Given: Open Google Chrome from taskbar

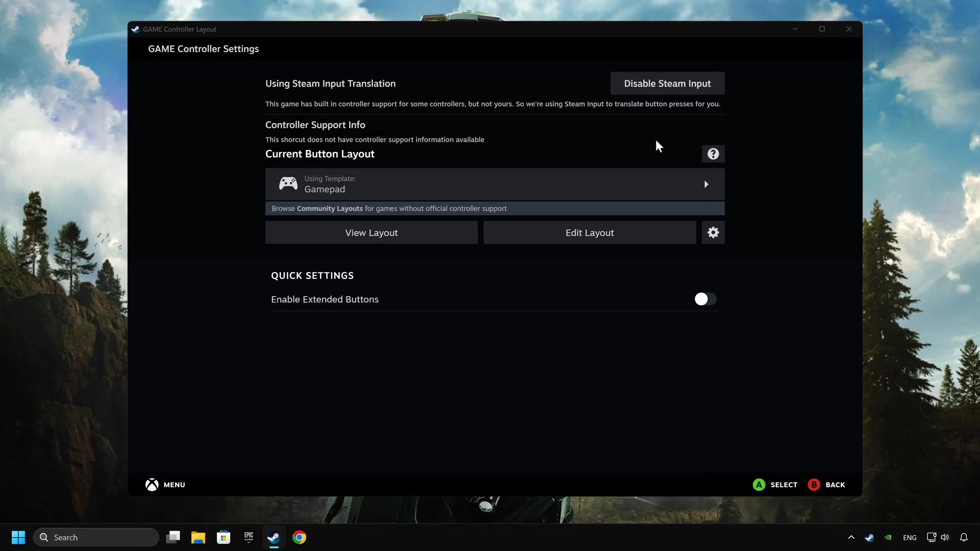Looking at the screenshot, I should pyautogui.click(x=299, y=537).
